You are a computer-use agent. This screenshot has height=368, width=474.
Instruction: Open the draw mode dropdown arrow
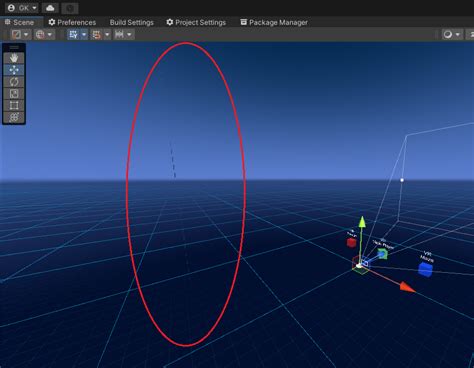coord(458,34)
